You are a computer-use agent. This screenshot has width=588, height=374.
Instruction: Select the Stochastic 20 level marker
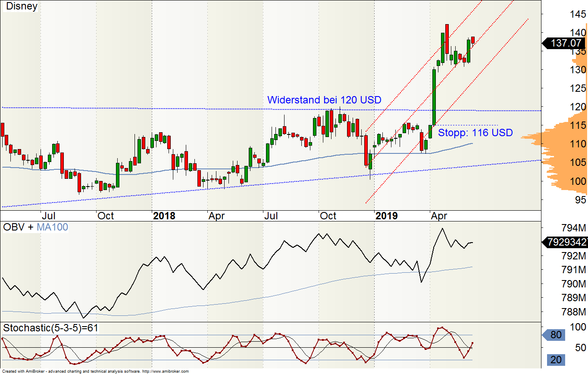556,360
